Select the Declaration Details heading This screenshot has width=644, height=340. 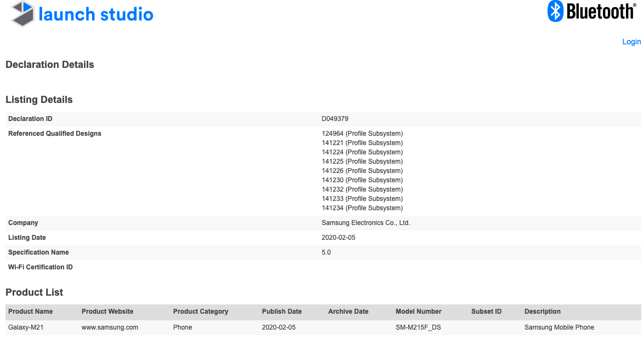point(50,65)
